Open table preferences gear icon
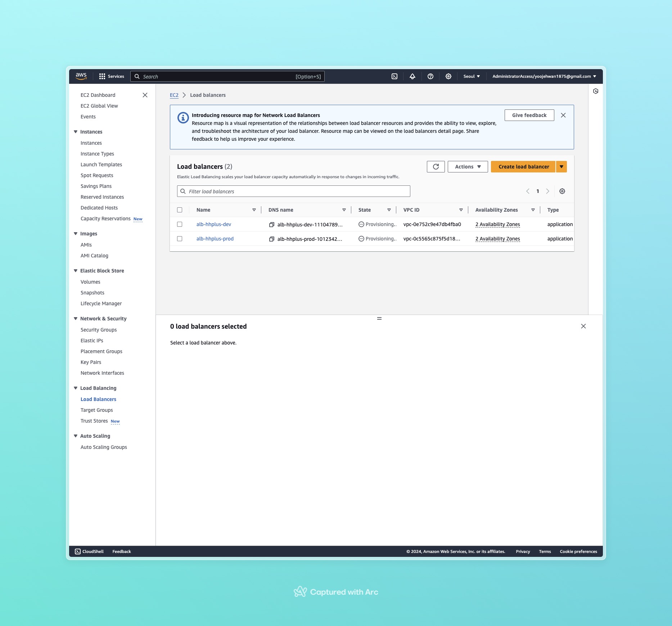672x626 pixels. 562,191
